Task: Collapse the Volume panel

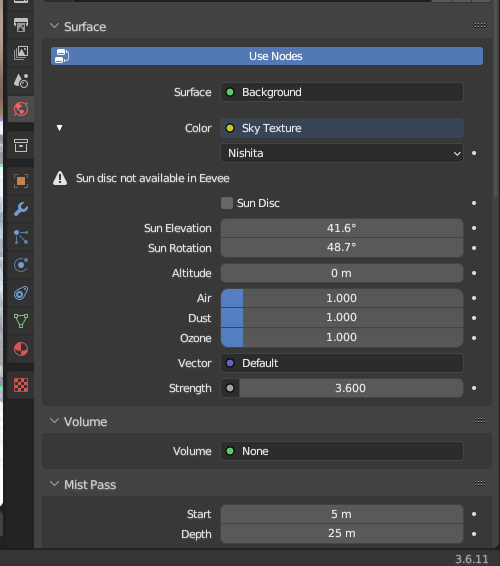Action: coord(55,421)
